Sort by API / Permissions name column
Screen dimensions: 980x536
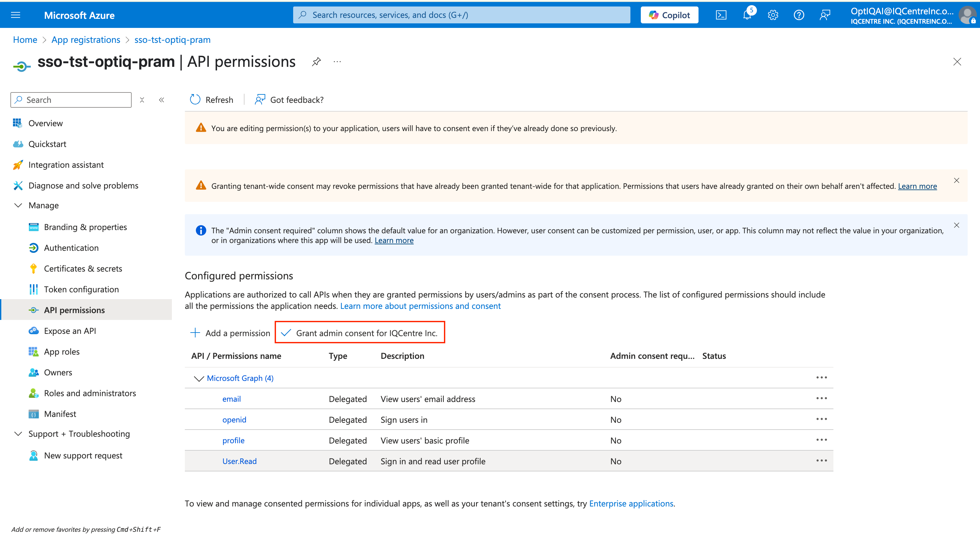coord(236,356)
